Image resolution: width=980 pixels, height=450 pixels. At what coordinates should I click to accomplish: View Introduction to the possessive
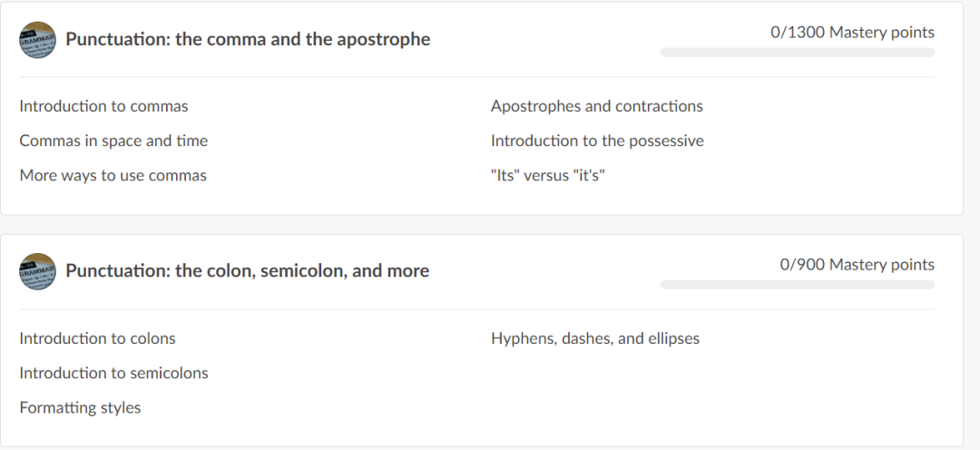(597, 141)
